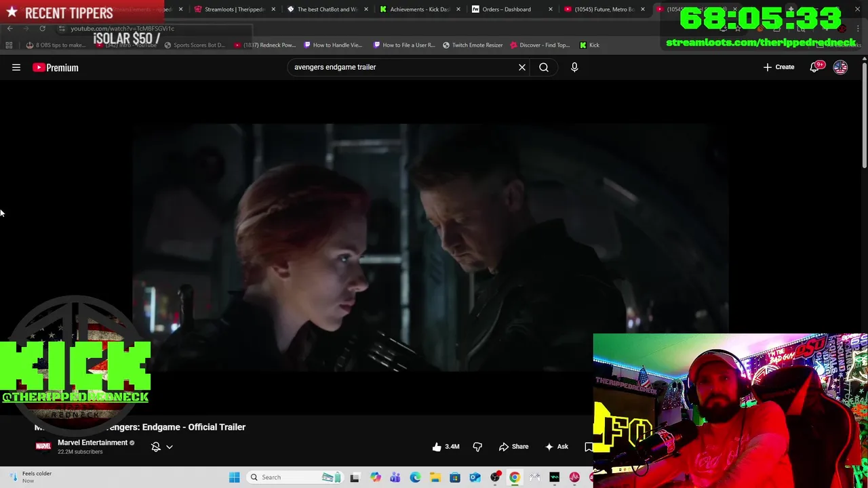Open the 'How to Handle Vie...' bookmark
This screenshot has height=488, width=868.
click(333, 45)
